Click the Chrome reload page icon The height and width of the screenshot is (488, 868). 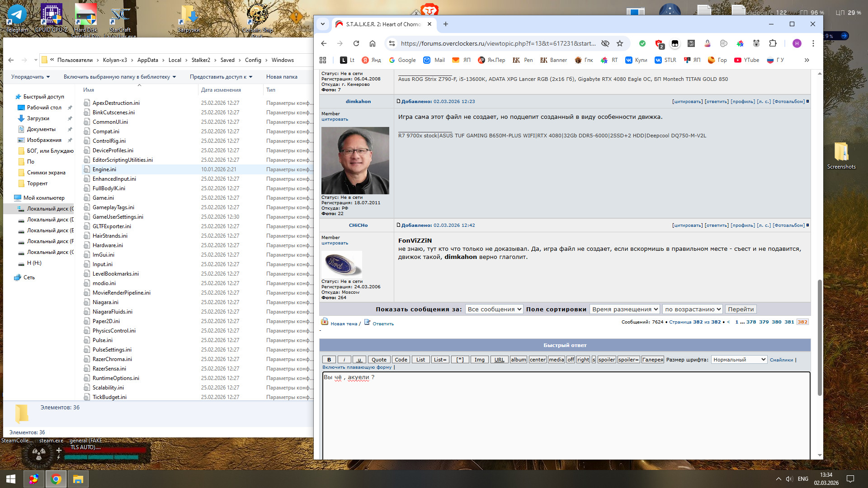pyautogui.click(x=356, y=43)
